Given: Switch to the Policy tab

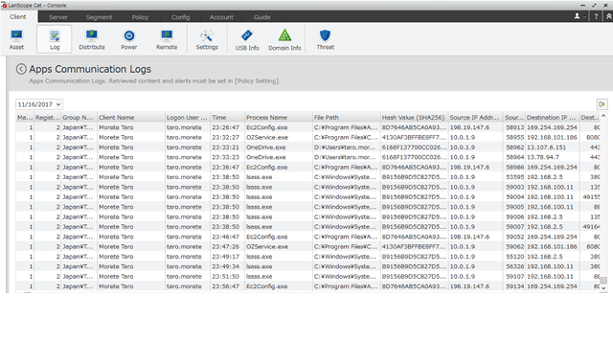Looking at the screenshot, I should 140,17.
